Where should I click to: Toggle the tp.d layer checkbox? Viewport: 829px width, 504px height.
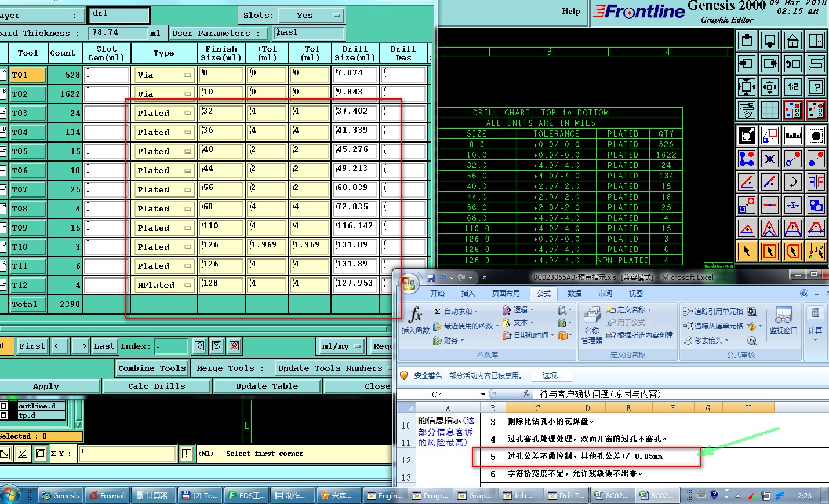3,415
